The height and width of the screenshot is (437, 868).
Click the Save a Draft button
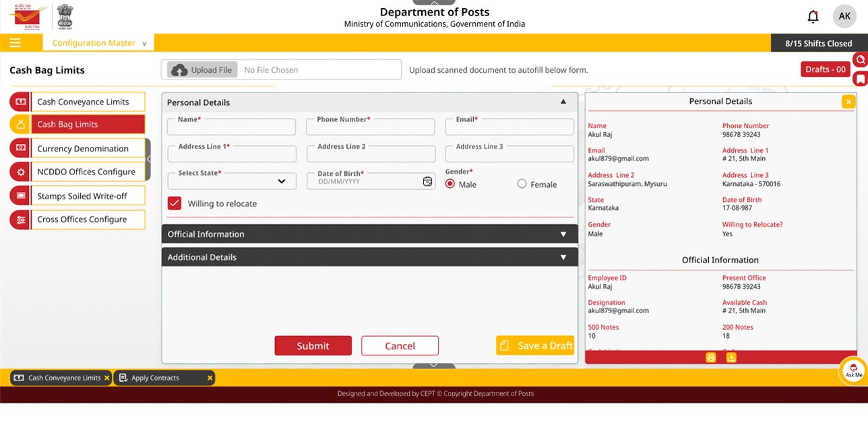pos(535,345)
